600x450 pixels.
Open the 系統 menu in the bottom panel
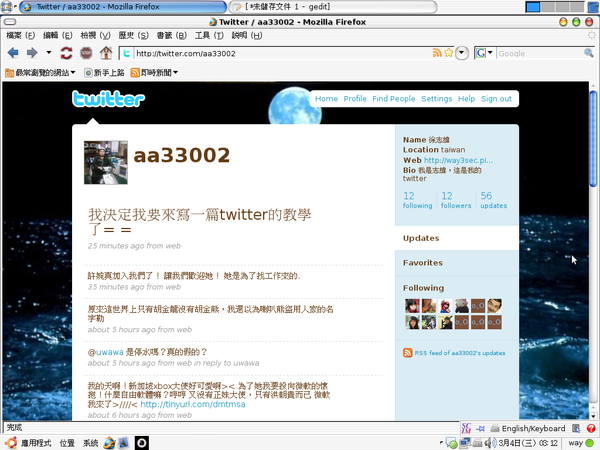click(91, 443)
